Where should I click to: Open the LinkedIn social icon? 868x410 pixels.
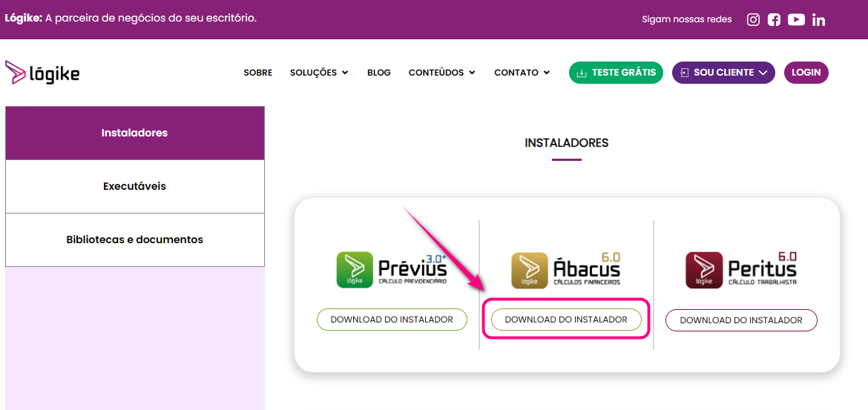819,20
